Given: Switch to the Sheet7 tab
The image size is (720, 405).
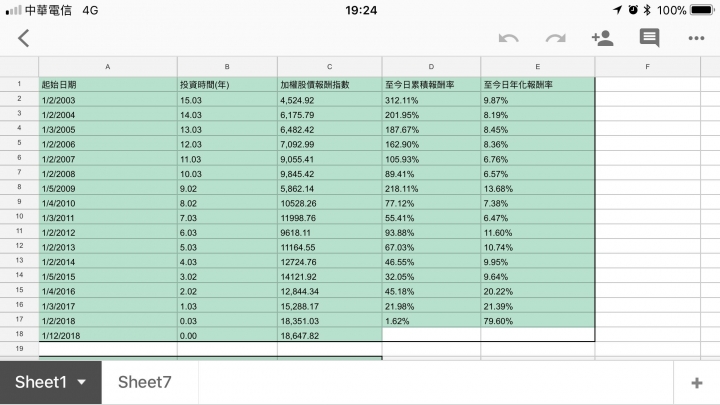Looking at the screenshot, I should click(x=145, y=382).
